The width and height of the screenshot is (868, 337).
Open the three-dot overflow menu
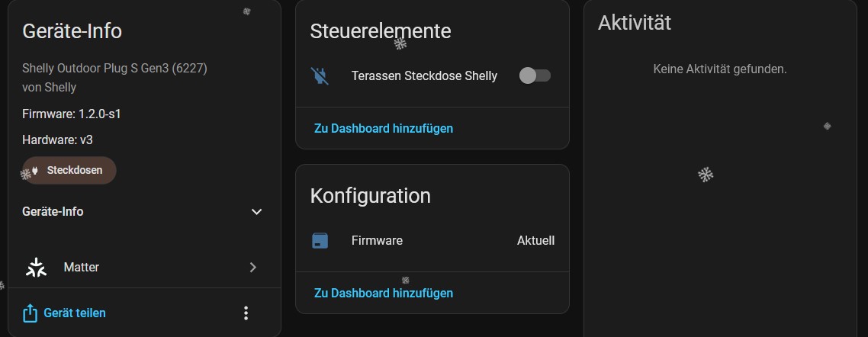pyautogui.click(x=246, y=313)
